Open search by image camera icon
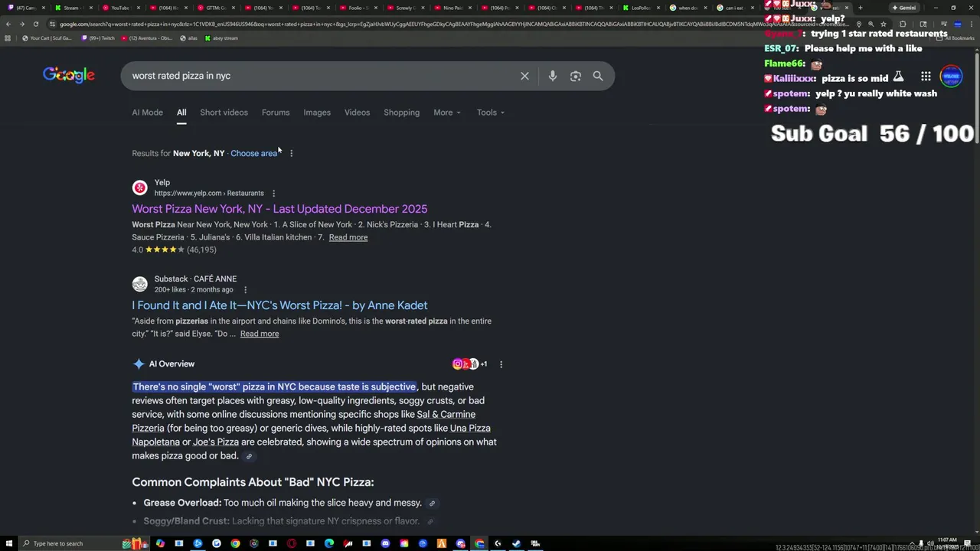The width and height of the screenshot is (980, 551). [576, 76]
